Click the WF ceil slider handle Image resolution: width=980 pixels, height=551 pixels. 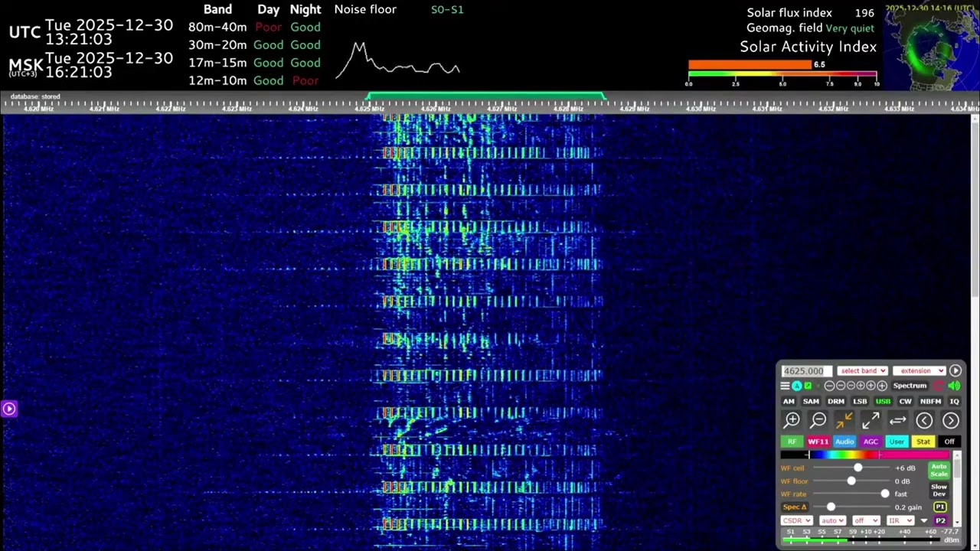[857, 468]
